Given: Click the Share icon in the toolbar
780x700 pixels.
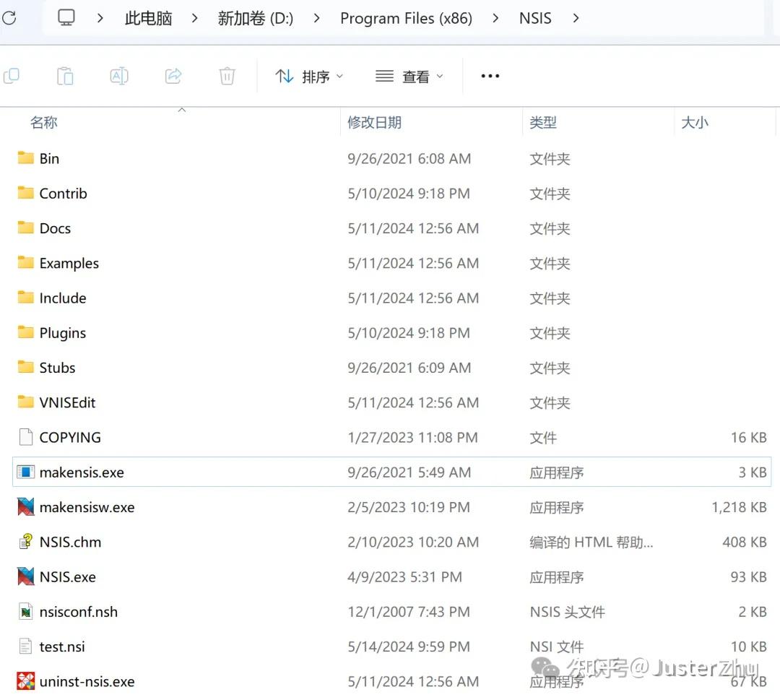Looking at the screenshot, I should pos(173,75).
